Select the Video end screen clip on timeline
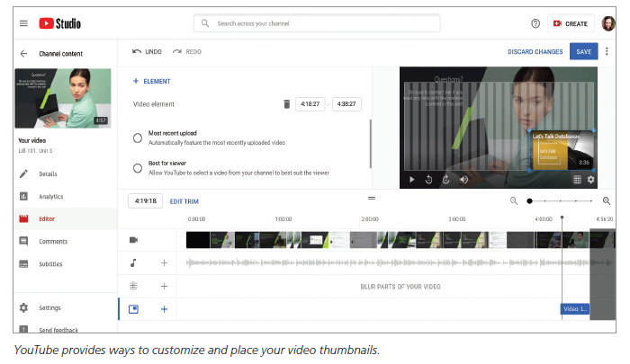 (x=575, y=309)
